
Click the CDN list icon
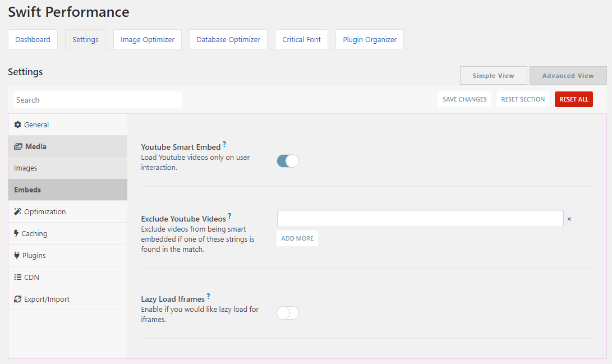click(x=17, y=277)
